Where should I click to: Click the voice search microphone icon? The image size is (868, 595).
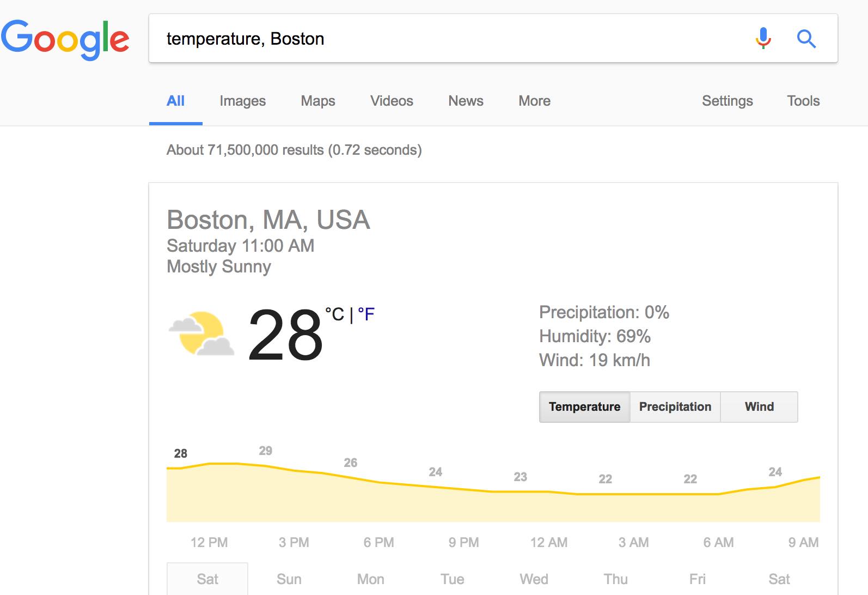[763, 39]
